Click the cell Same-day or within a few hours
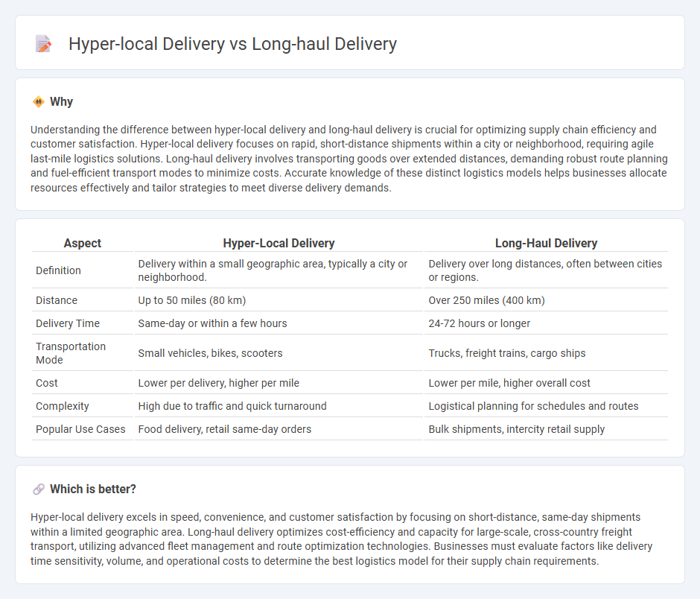The width and height of the screenshot is (700, 599). tap(279, 323)
